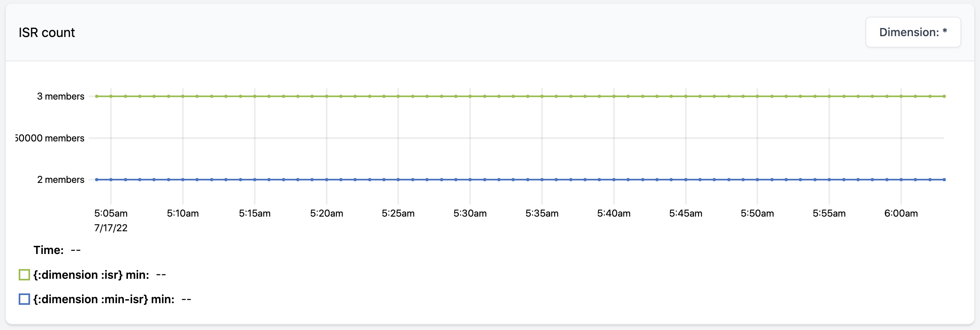Click the green isr line at 5:50am

[757, 96]
